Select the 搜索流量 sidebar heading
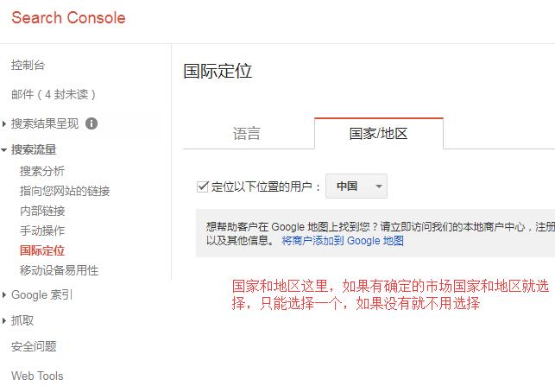This screenshot has width=555, height=392. pyautogui.click(x=34, y=149)
